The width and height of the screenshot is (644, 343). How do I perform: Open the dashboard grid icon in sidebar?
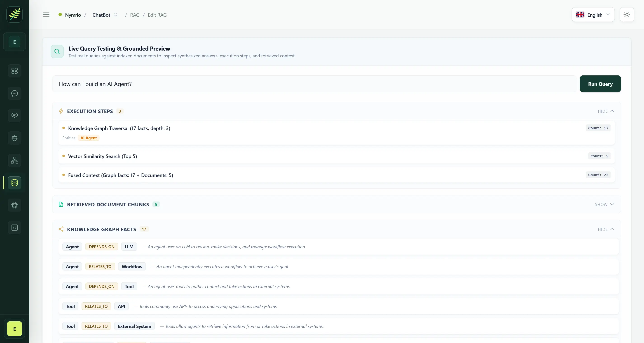pyautogui.click(x=14, y=71)
